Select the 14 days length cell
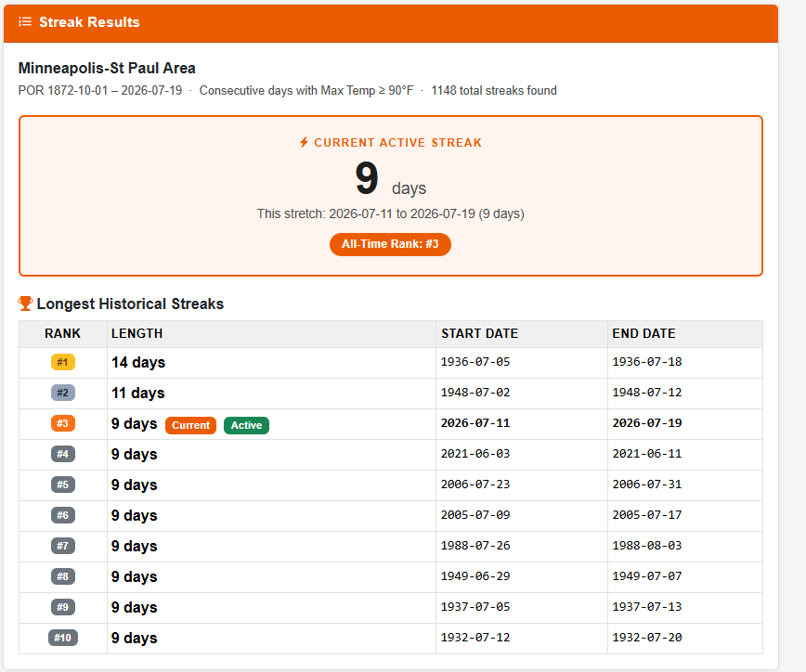806x672 pixels. click(271, 363)
